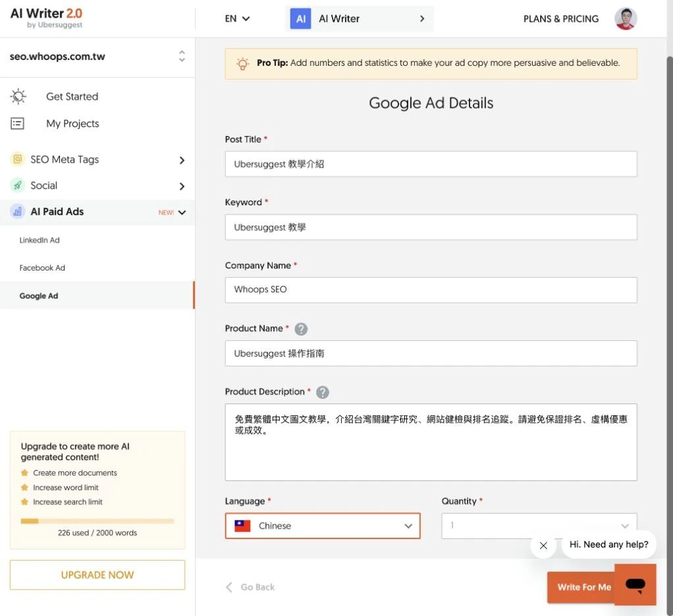This screenshot has width=673, height=616.
Task: Click the 'Hi. Need any help?' bubble
Action: pos(608,544)
